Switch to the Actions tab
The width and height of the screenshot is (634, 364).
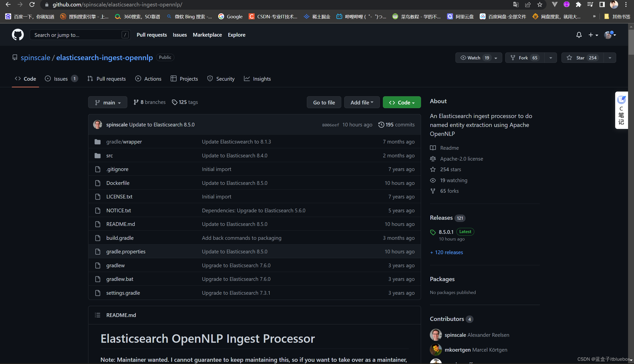[x=148, y=79]
